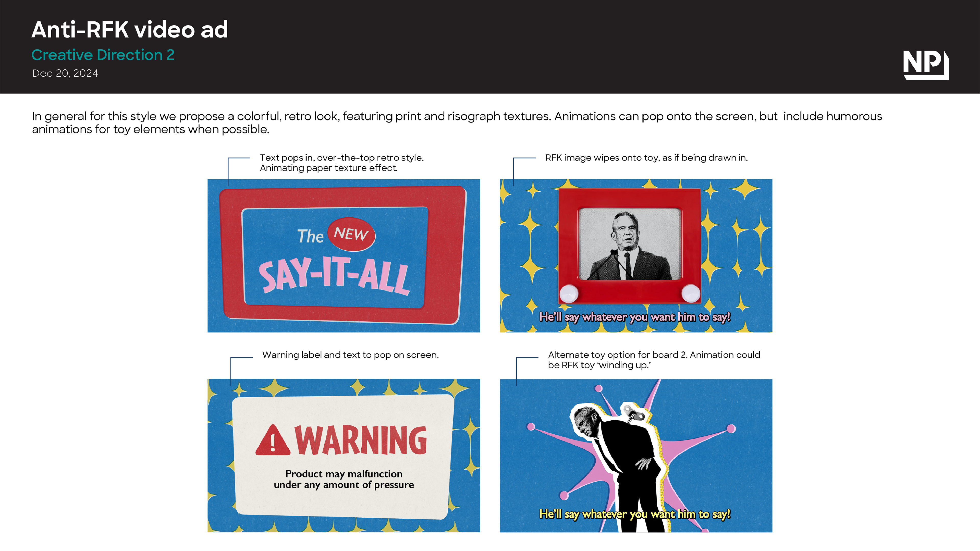The image size is (980, 551).
Task: Click the Creative Direction 2 subtitle
Action: tap(103, 55)
